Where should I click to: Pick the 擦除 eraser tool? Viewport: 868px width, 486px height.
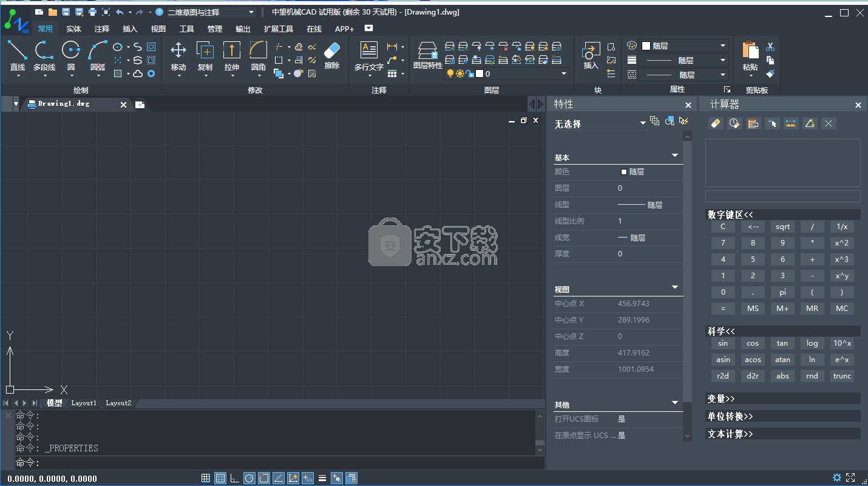(332, 55)
